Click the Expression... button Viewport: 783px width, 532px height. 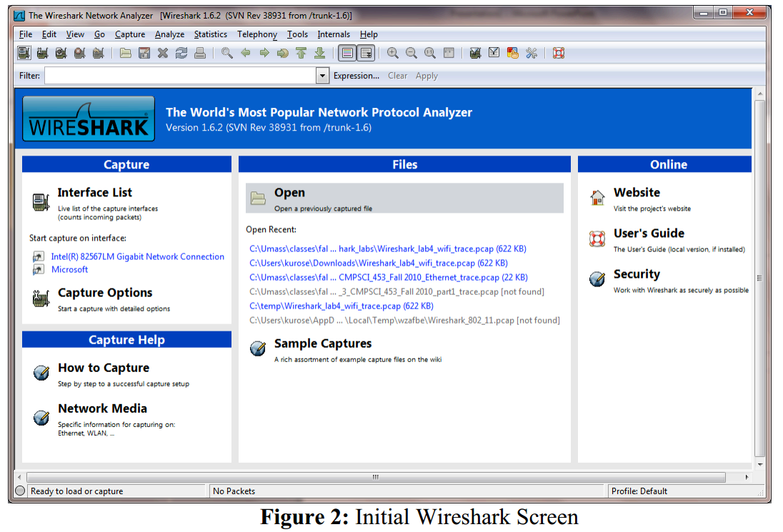(x=356, y=76)
